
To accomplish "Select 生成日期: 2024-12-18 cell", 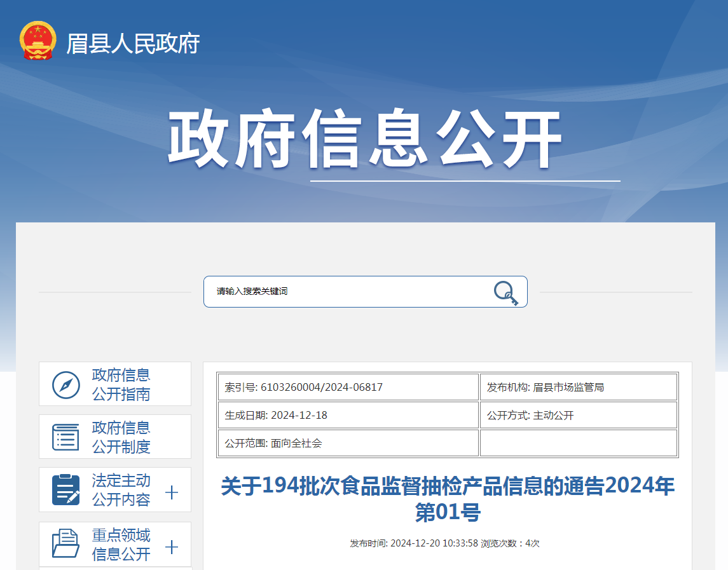I will 348,415.
